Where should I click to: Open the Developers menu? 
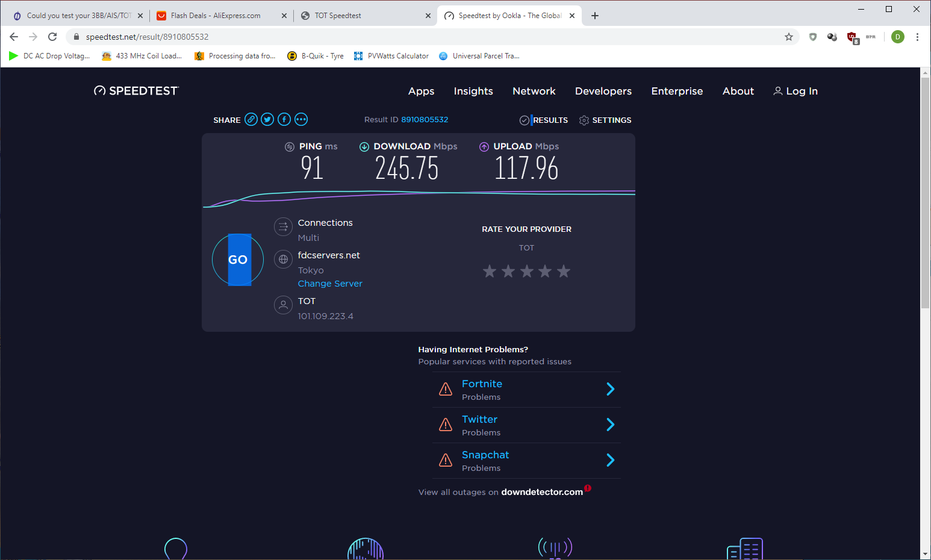pyautogui.click(x=603, y=91)
